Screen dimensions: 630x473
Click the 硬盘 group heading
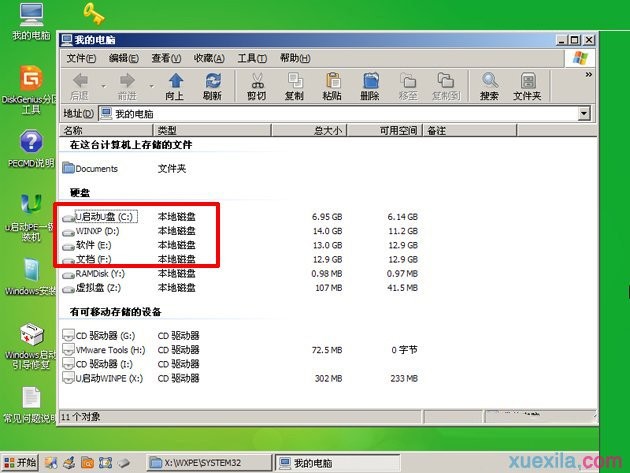click(80, 193)
